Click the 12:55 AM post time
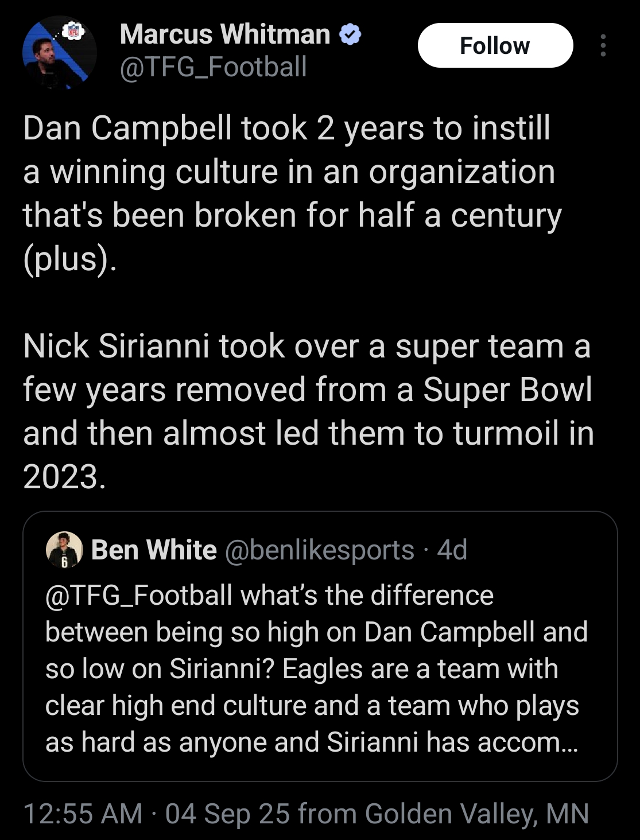The height and width of the screenshot is (840, 640). (x=83, y=814)
